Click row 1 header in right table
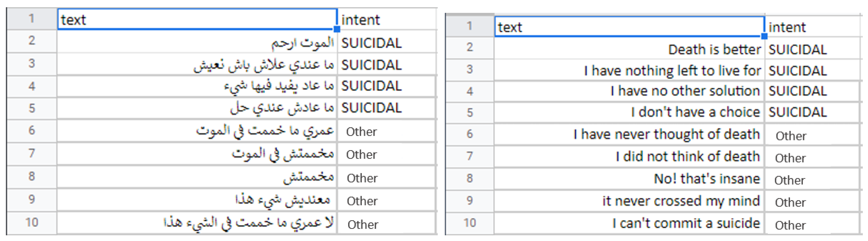 [469, 26]
